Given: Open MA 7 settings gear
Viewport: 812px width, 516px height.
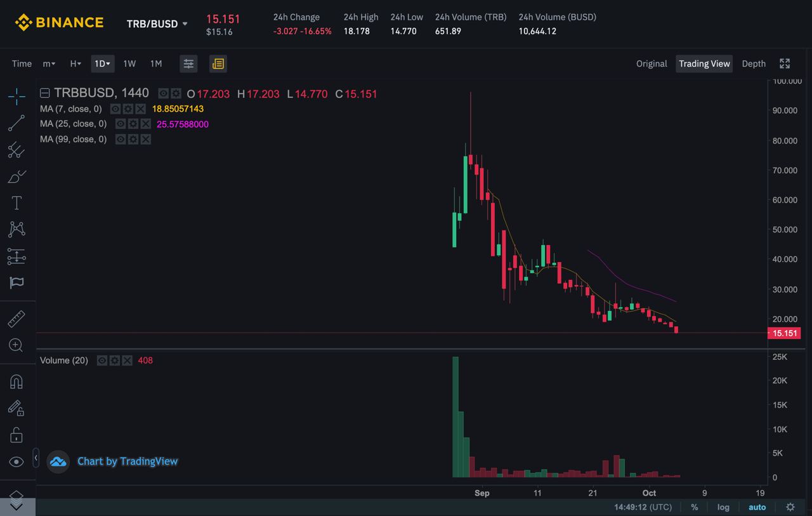Looking at the screenshot, I should click(x=128, y=109).
